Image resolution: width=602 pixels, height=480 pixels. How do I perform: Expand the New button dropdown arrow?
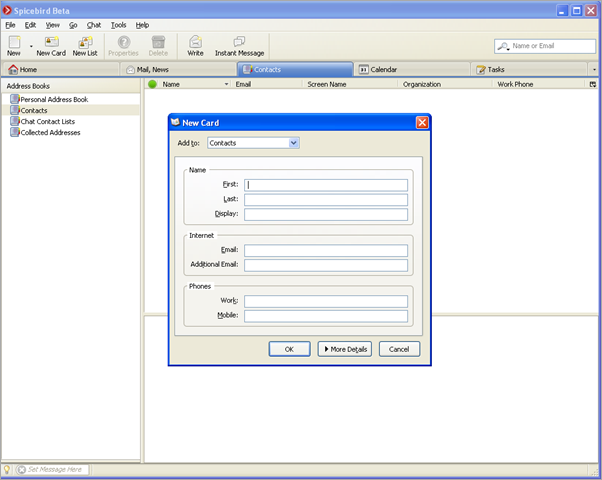[x=31, y=46]
